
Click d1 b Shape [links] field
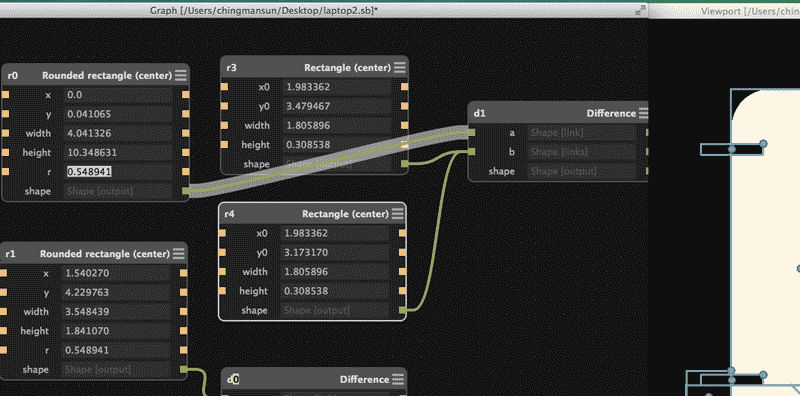pyautogui.click(x=582, y=152)
